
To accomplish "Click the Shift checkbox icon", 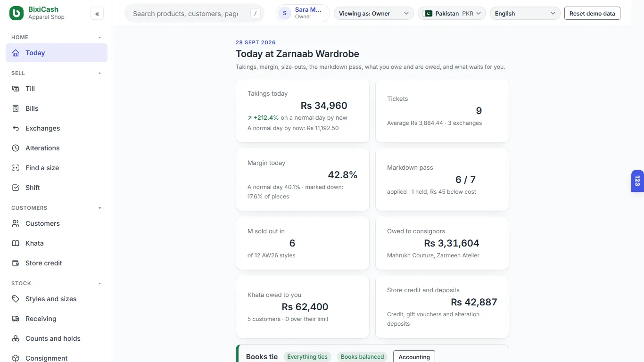I will (x=16, y=188).
